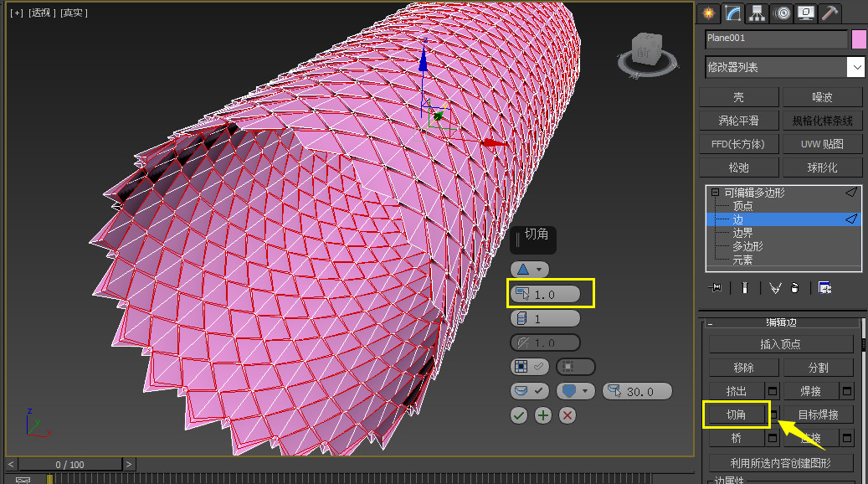This screenshot has width=868, height=484.
Task: Open the Utilities hammer icon
Action: tap(829, 13)
